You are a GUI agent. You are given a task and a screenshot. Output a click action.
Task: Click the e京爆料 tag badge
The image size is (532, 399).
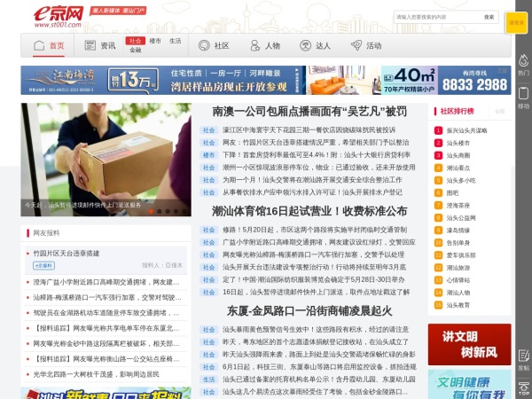point(43,266)
